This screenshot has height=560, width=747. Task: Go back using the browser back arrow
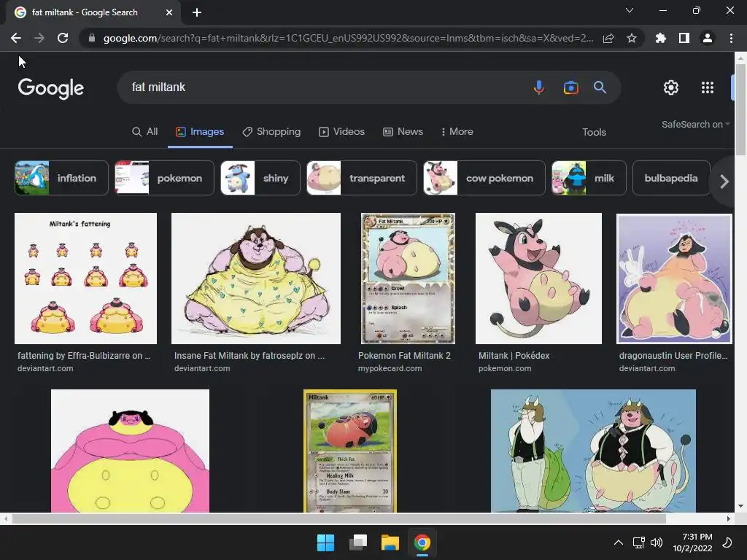(x=16, y=38)
